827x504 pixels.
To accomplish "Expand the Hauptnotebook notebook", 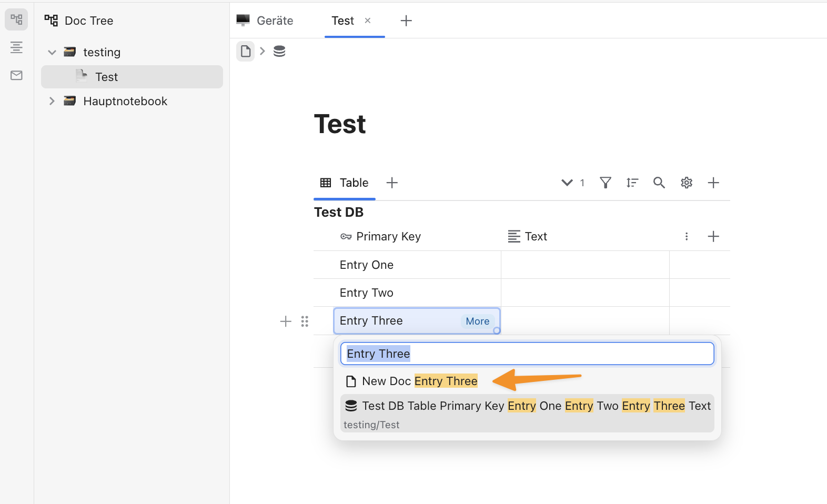I will (x=52, y=101).
